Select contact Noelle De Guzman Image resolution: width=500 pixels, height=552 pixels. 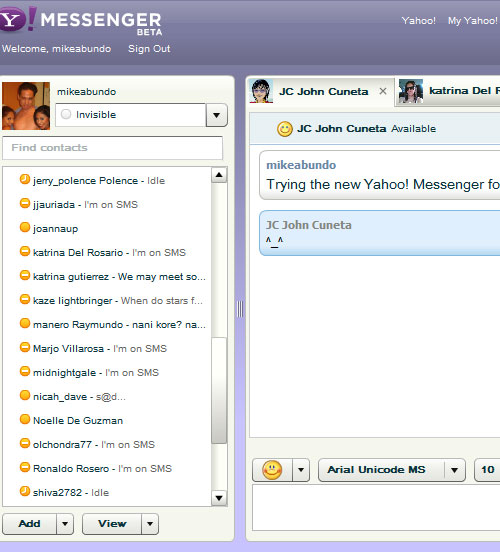pos(107,420)
